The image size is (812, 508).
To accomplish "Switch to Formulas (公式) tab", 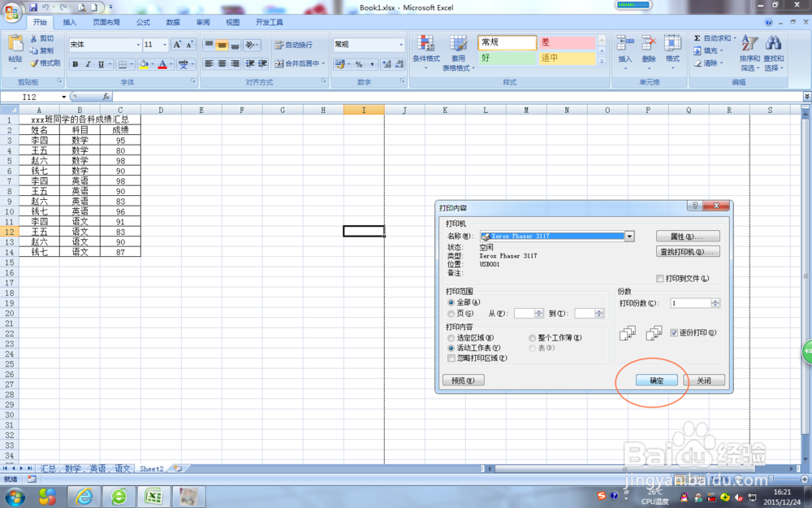I will (x=143, y=22).
